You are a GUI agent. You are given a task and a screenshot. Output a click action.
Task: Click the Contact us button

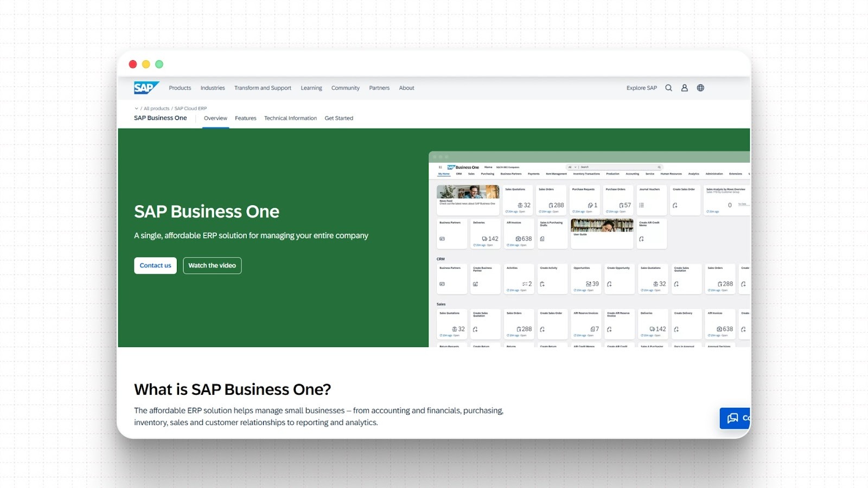tap(155, 265)
